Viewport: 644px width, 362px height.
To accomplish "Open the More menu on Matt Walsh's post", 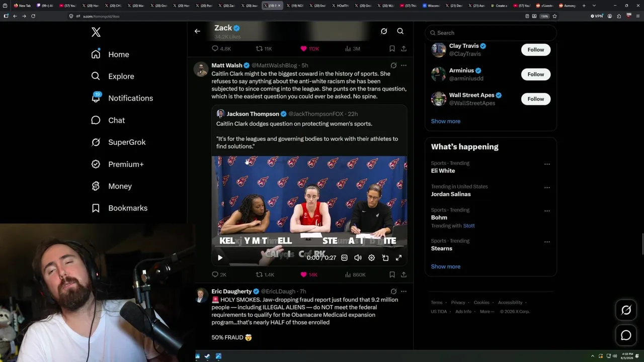I will (404, 65).
